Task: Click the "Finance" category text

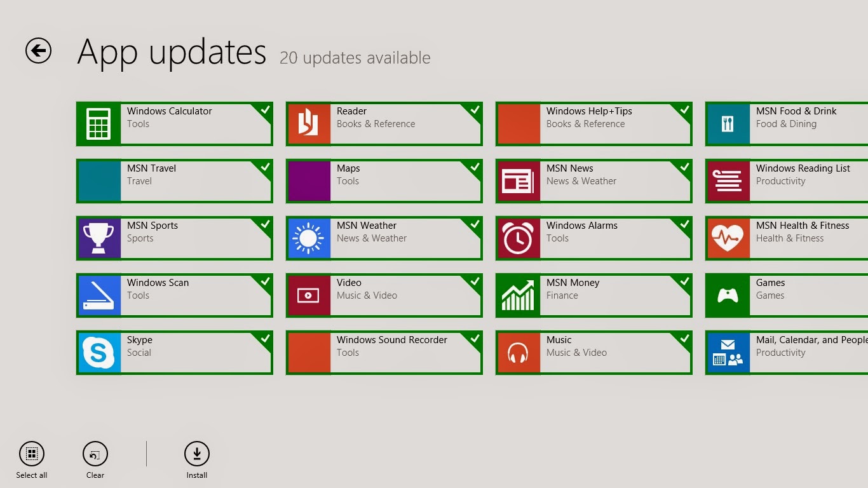Action: 562,295
